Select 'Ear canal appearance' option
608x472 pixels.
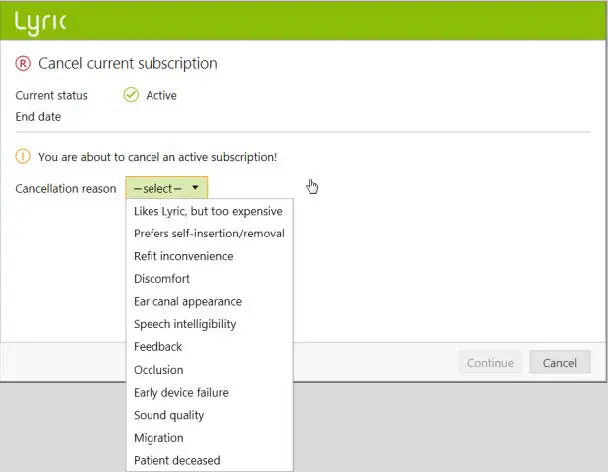point(209,301)
